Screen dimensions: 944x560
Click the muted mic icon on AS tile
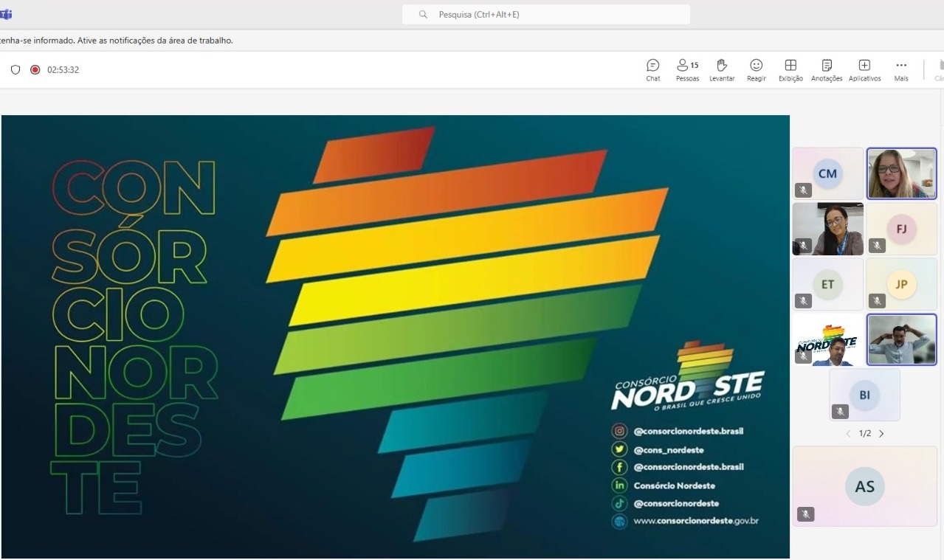[x=805, y=514]
